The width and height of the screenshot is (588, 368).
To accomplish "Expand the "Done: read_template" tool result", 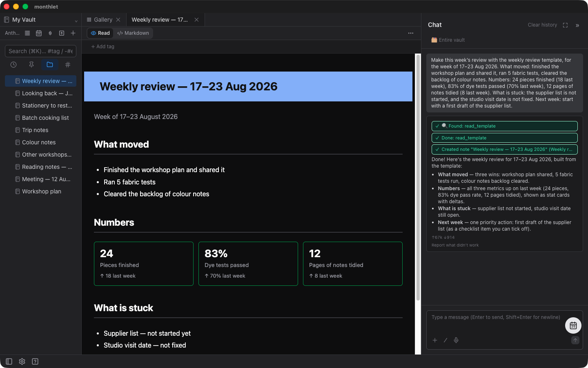I will coord(504,138).
